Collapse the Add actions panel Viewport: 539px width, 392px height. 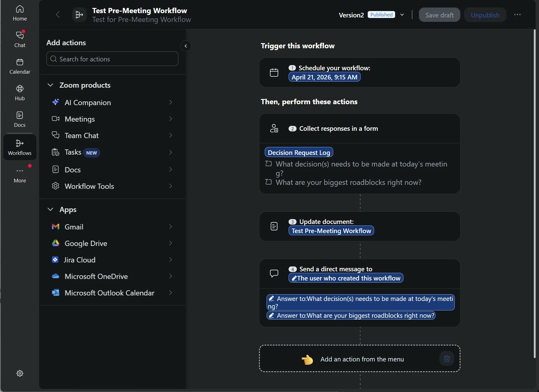point(186,46)
